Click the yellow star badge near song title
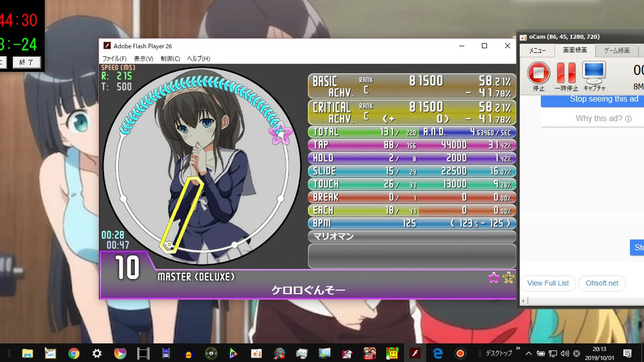The image size is (644, 362). point(508,278)
